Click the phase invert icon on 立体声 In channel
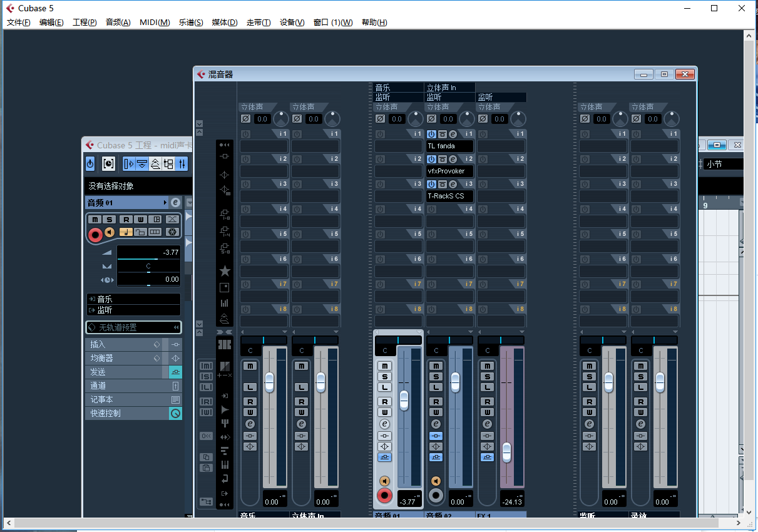758x532 pixels. tap(297, 119)
